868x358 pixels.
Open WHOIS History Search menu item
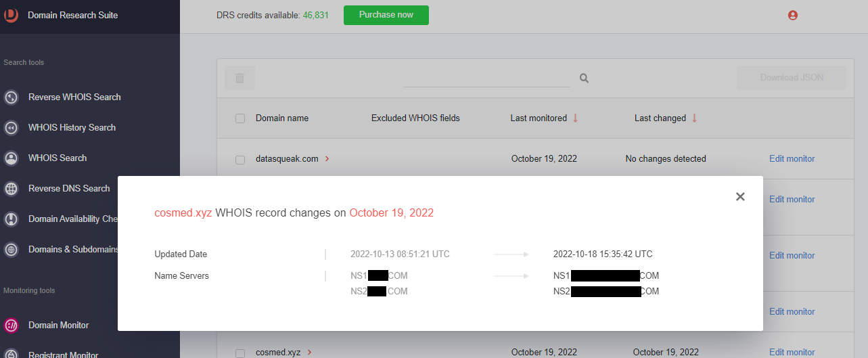(x=72, y=128)
